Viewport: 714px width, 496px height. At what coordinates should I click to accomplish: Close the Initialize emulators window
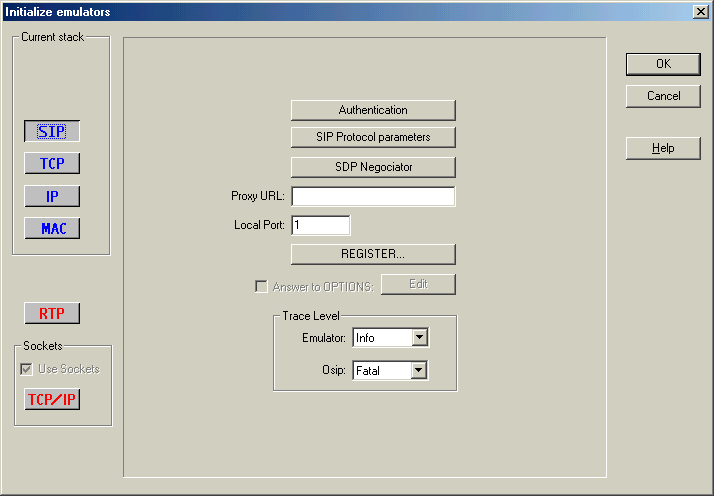coord(700,11)
